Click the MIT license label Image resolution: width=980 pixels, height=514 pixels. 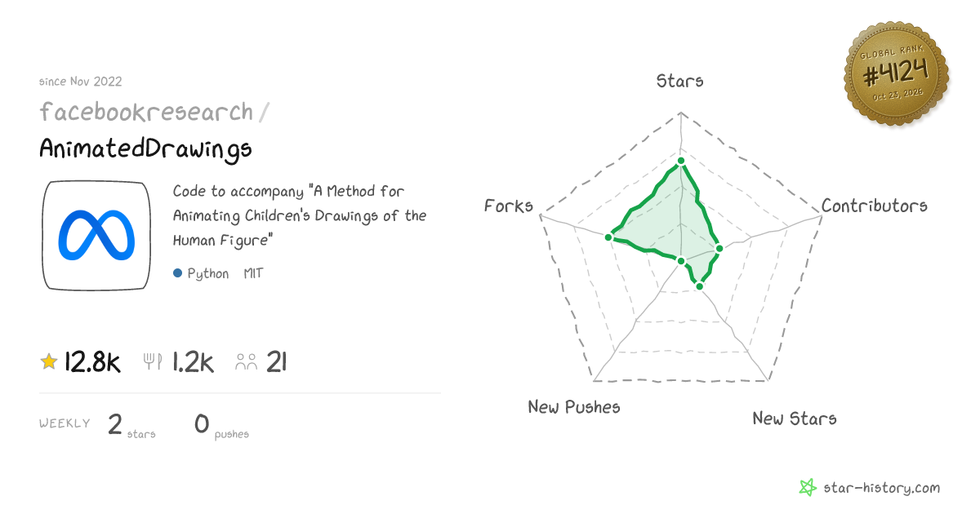pyautogui.click(x=253, y=273)
